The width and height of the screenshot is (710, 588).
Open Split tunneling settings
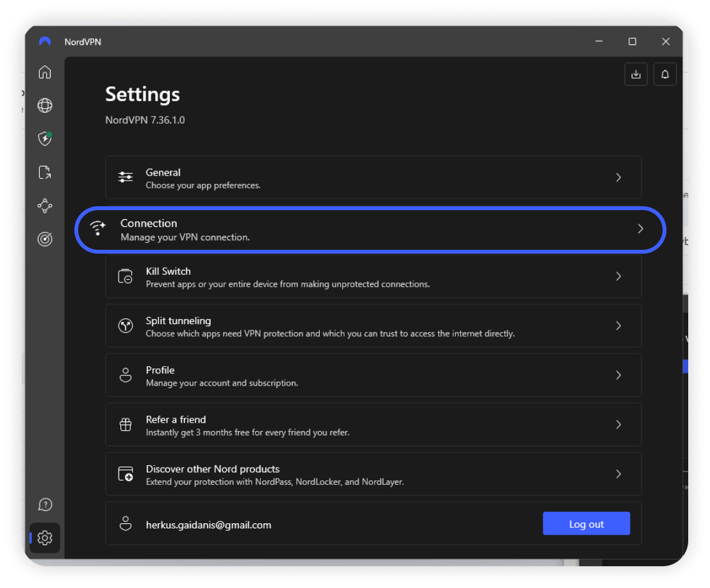(373, 326)
